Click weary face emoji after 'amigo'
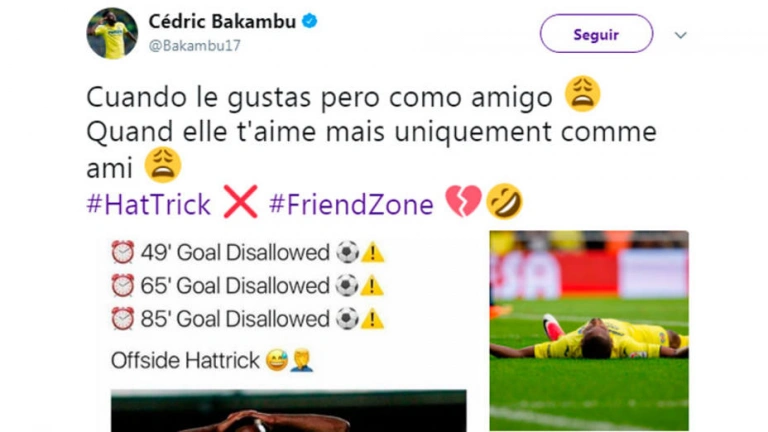768x432 pixels. 582,94
